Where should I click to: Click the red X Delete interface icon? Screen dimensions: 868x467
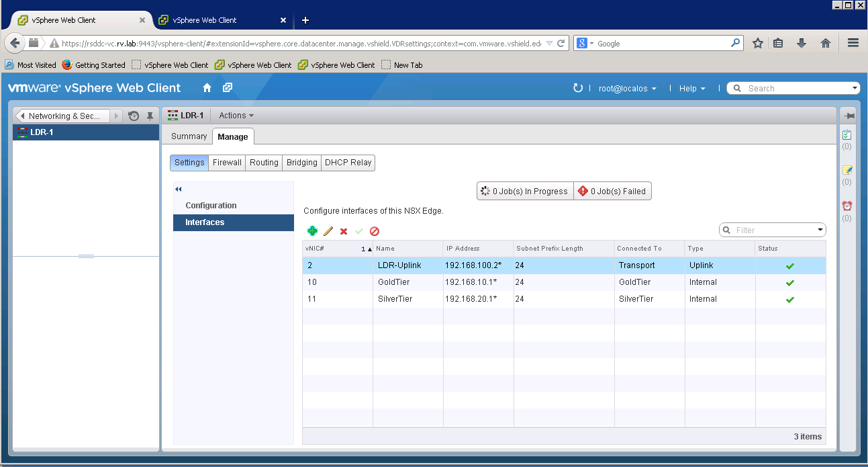pyautogui.click(x=344, y=231)
